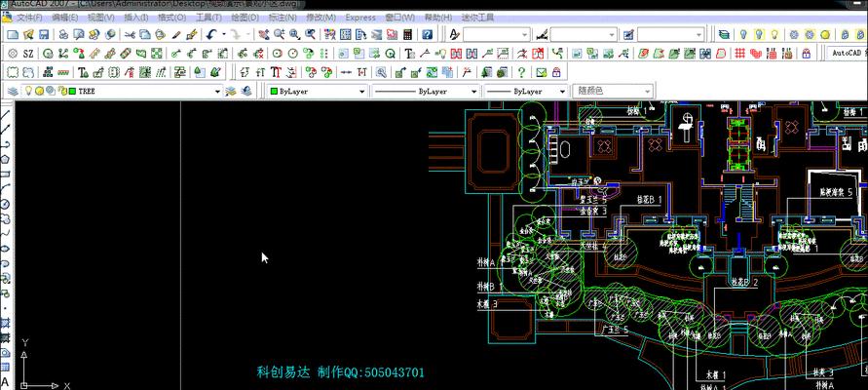This screenshot has width=868, height=390.
Task: Select the Zoom Realtime magnifier tool
Action: click(280, 35)
